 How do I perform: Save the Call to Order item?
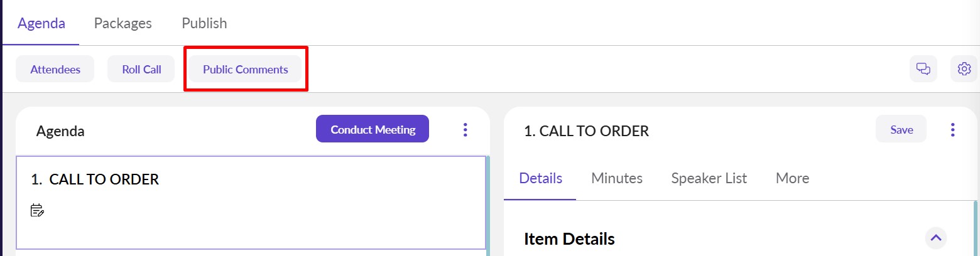(901, 129)
